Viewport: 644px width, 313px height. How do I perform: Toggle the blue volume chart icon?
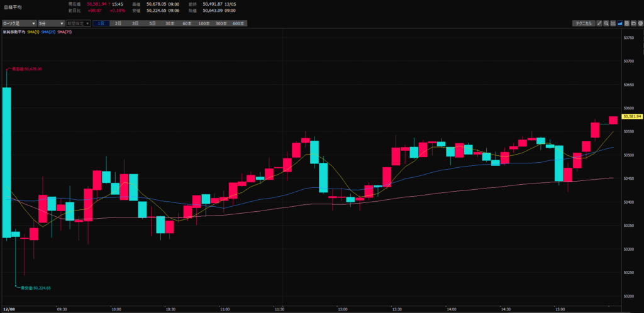tap(620, 23)
